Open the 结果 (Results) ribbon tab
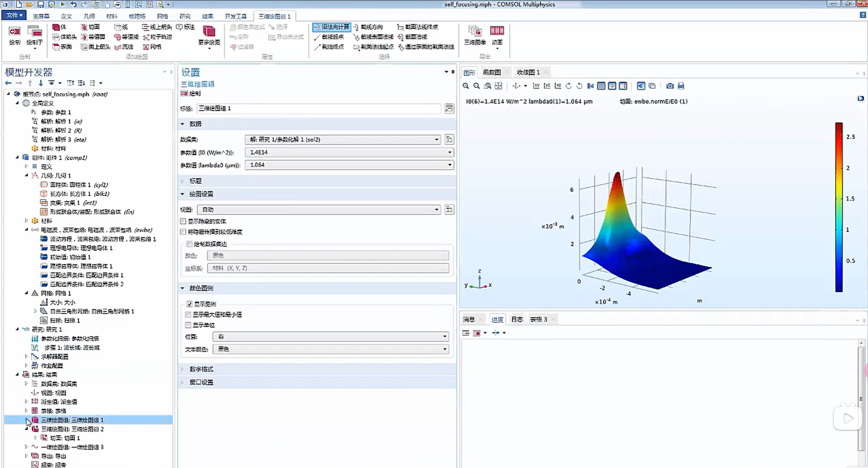This screenshot has width=868, height=468. click(x=207, y=16)
